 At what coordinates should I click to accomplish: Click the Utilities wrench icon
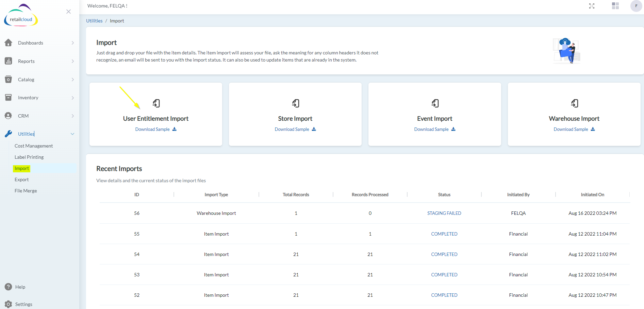pyautogui.click(x=9, y=134)
